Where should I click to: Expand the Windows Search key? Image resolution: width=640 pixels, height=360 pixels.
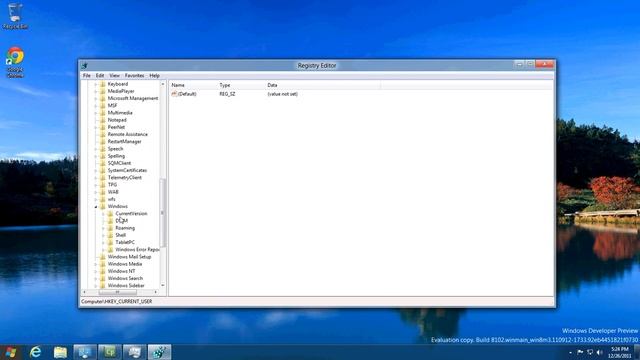pyautogui.click(x=96, y=278)
